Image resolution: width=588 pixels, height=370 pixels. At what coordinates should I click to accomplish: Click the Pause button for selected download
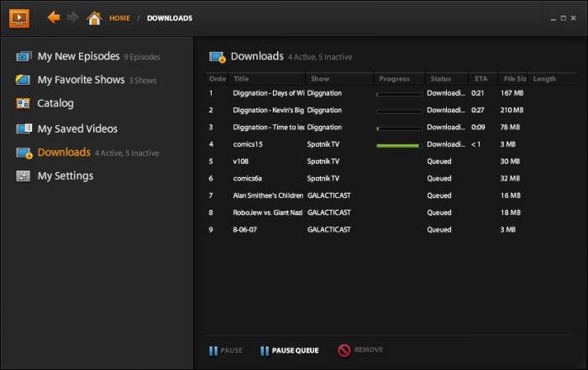(x=225, y=351)
